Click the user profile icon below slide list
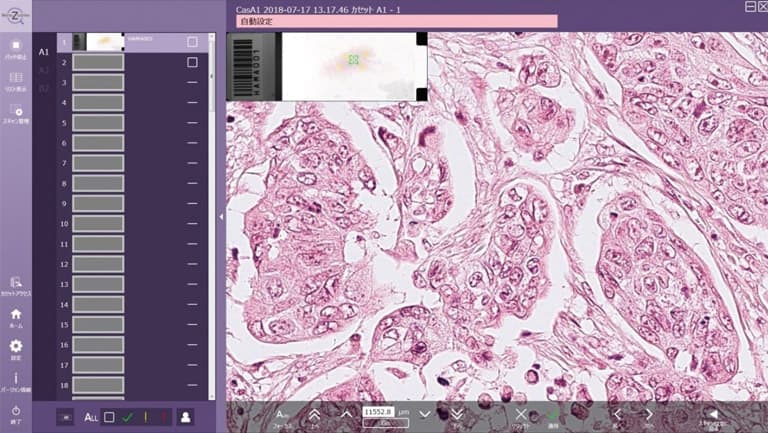 coord(185,417)
